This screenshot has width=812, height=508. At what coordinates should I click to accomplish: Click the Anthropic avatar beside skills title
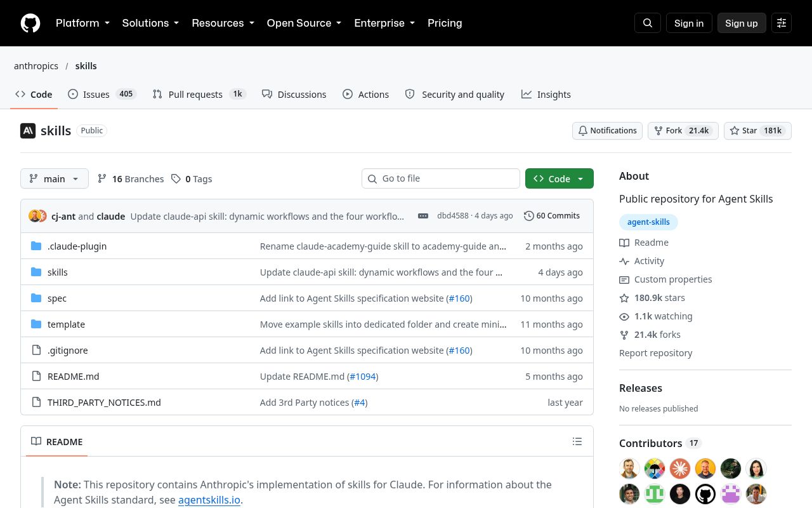(28, 131)
